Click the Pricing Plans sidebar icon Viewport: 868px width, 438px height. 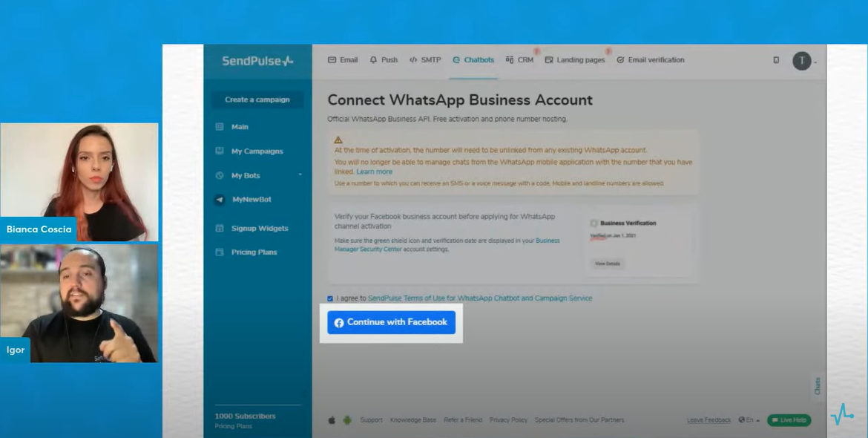point(219,252)
